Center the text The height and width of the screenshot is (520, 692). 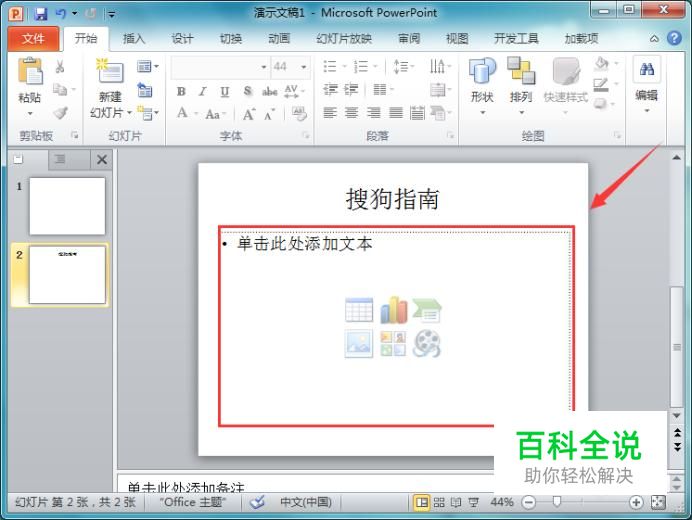(x=351, y=113)
